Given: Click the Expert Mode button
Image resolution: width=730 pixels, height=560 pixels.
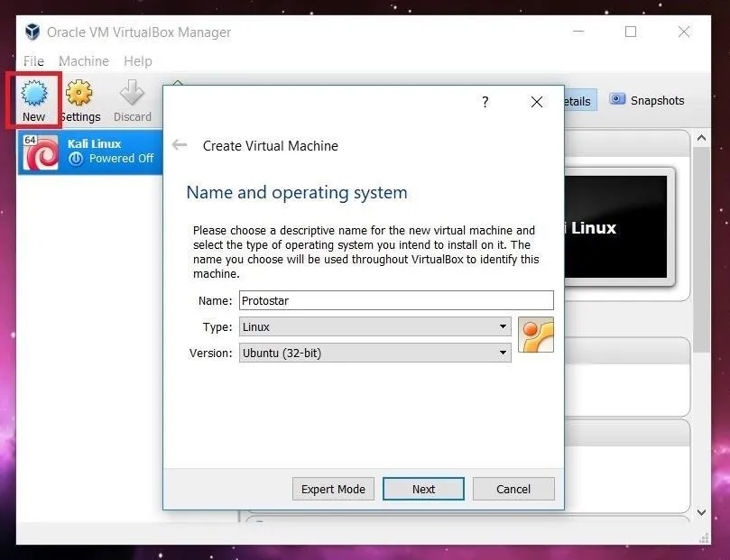Looking at the screenshot, I should [333, 489].
